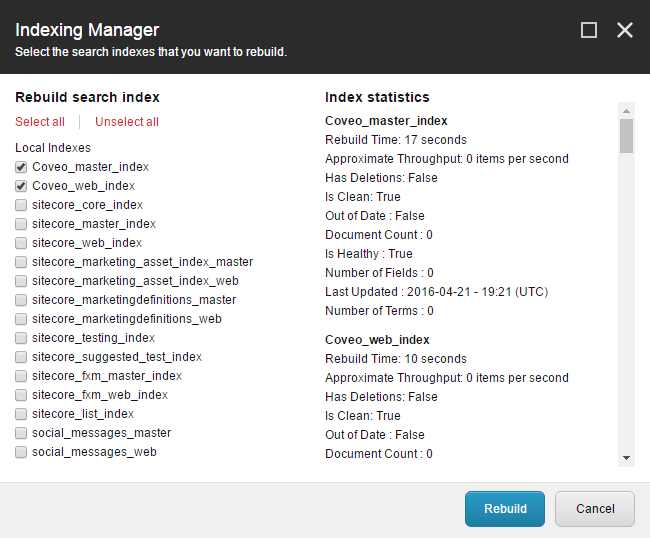This screenshot has width=650, height=538.
Task: Click the 'Number of Terms : 0' line
Action: [379, 311]
